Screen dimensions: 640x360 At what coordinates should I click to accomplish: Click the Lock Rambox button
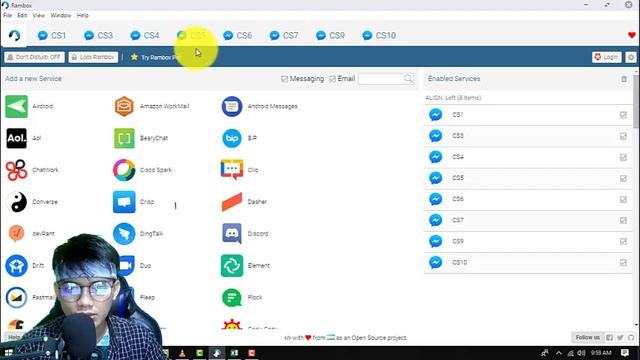click(x=93, y=57)
